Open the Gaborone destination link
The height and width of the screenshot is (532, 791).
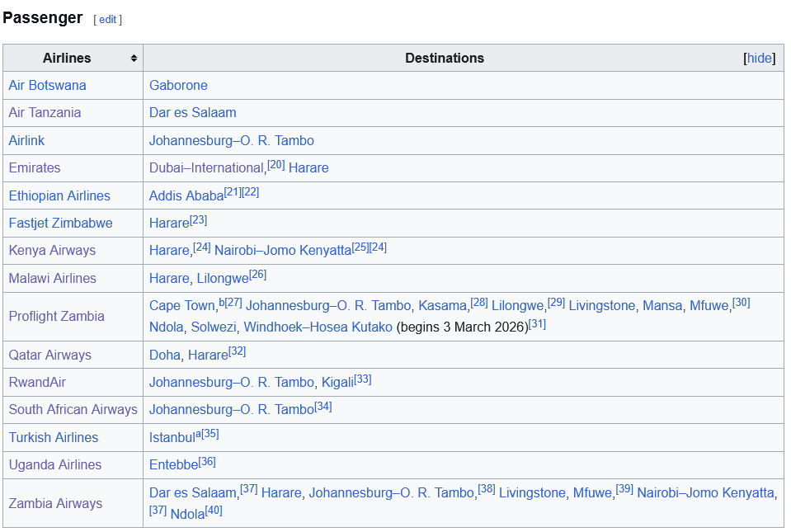[x=178, y=86]
